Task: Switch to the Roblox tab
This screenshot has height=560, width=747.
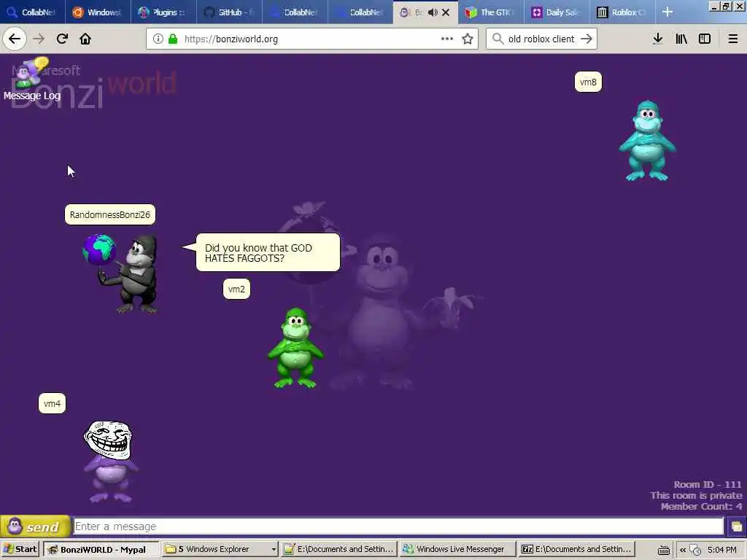Action: (622, 12)
